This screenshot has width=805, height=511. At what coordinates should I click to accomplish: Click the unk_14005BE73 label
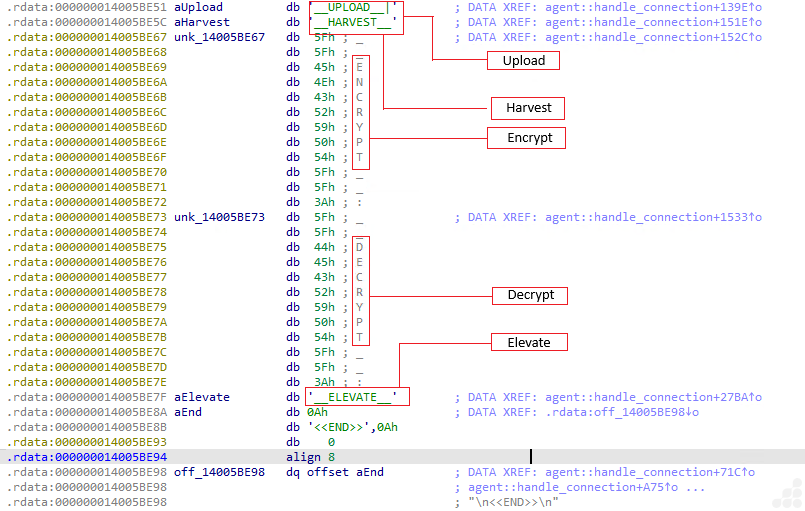pos(219,217)
